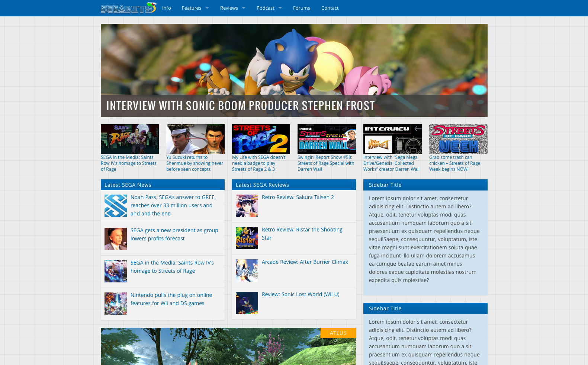Click Grab some trash can chicken link

click(x=454, y=163)
